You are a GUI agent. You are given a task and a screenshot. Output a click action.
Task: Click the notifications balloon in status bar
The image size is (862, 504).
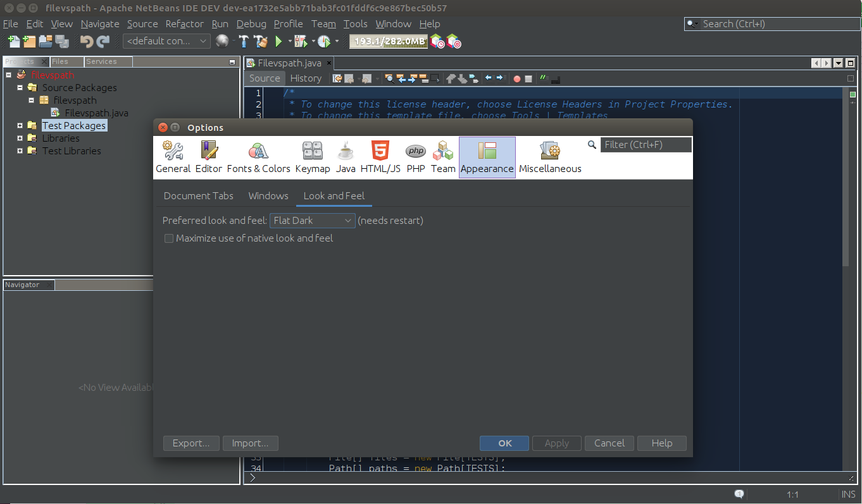[739, 494]
